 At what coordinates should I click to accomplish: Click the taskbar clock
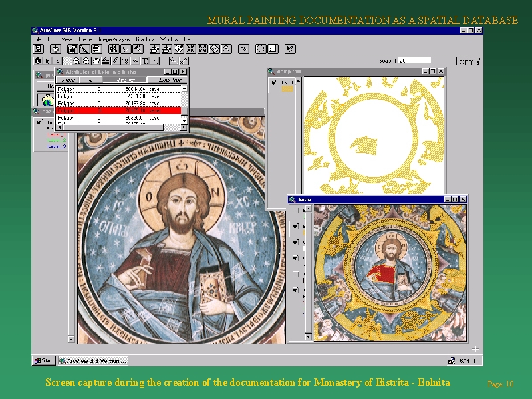tap(469, 361)
